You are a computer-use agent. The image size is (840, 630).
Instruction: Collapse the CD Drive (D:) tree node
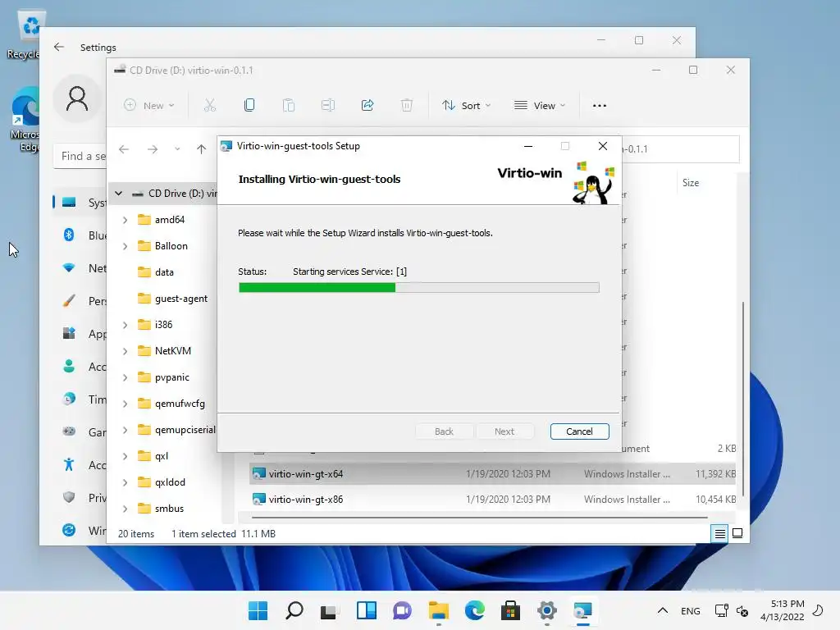point(118,194)
